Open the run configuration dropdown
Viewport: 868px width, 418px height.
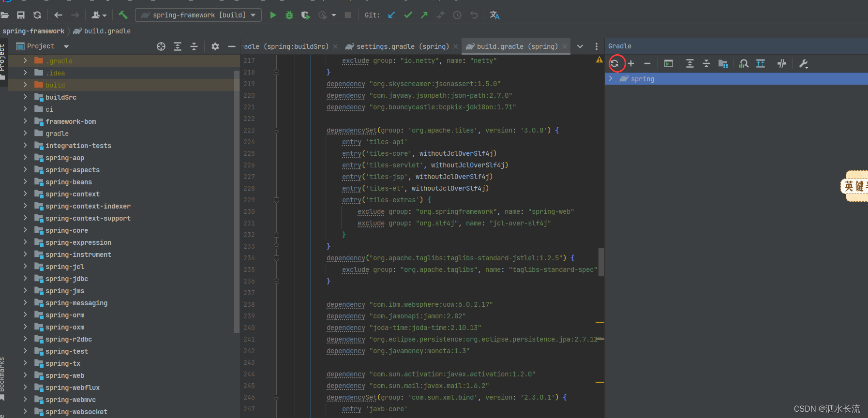click(198, 15)
